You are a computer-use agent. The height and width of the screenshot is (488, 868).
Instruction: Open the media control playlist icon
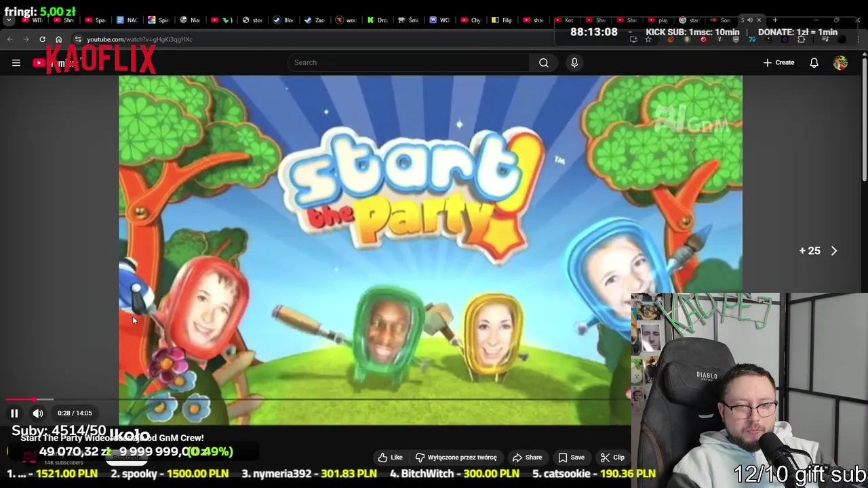coord(825,39)
